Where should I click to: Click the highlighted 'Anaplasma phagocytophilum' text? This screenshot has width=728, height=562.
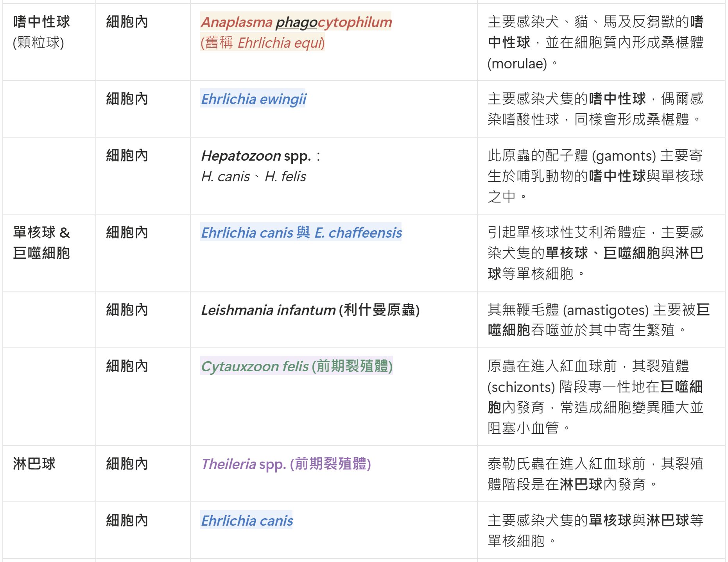pos(296,22)
